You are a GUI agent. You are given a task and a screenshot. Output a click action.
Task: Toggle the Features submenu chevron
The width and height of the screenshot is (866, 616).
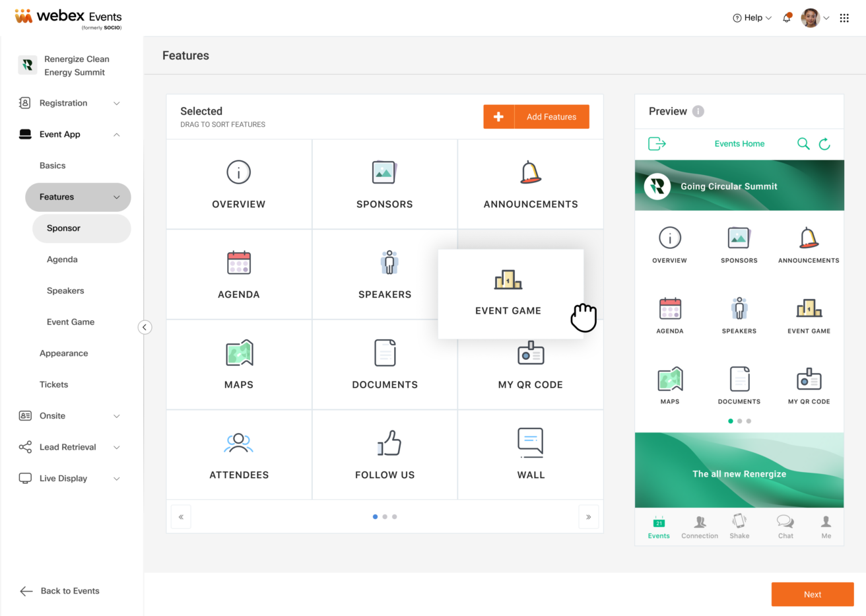pos(117,197)
